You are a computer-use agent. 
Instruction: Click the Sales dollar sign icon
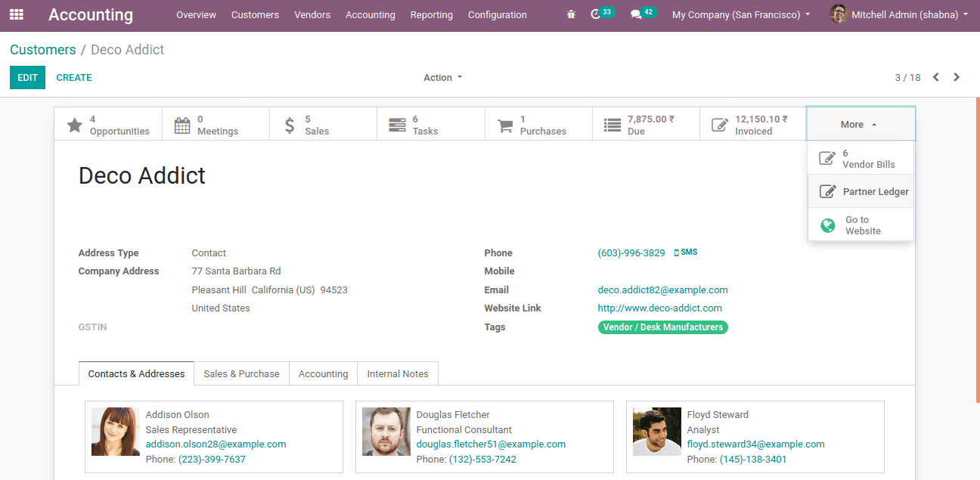[290, 125]
